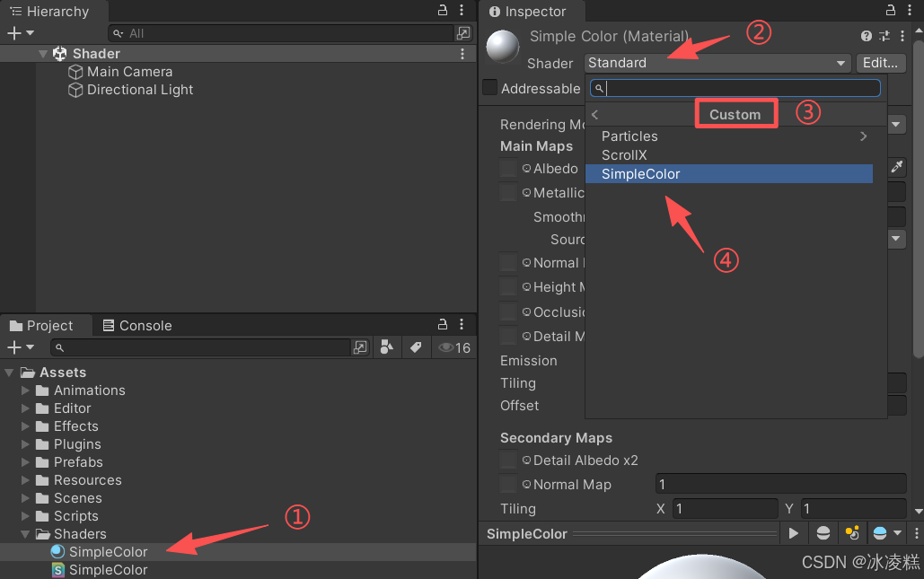The image size is (924, 579).
Task: Expand the Plugins folder
Action: 25,444
